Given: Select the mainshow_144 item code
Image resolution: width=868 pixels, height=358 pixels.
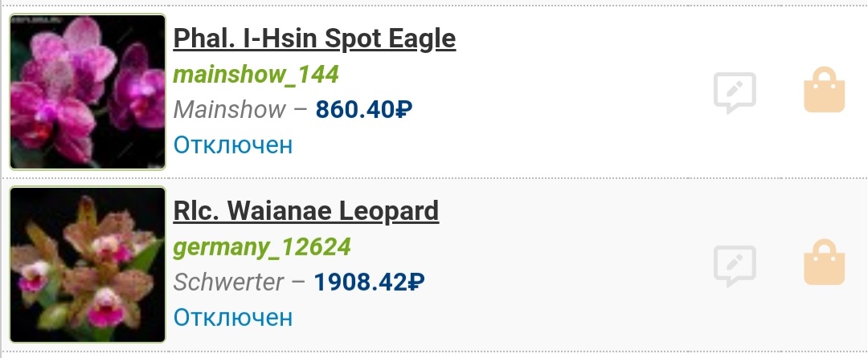Looking at the screenshot, I should 256,75.
